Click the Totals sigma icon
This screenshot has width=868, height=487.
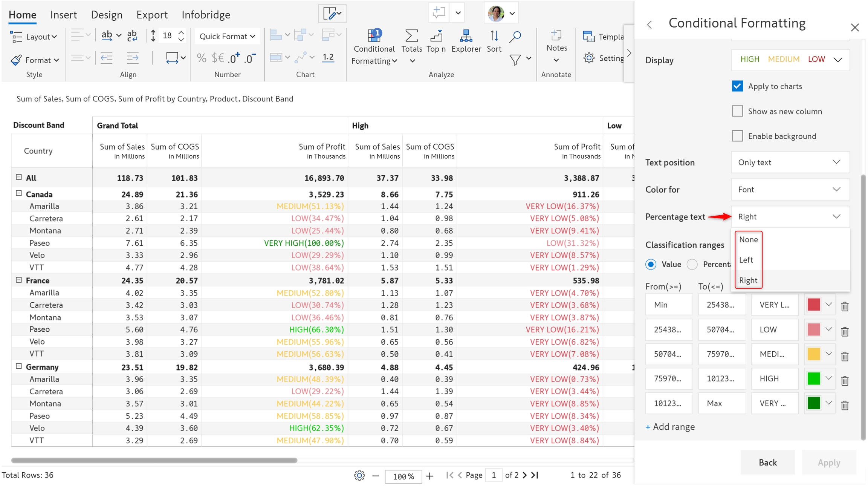tap(411, 37)
